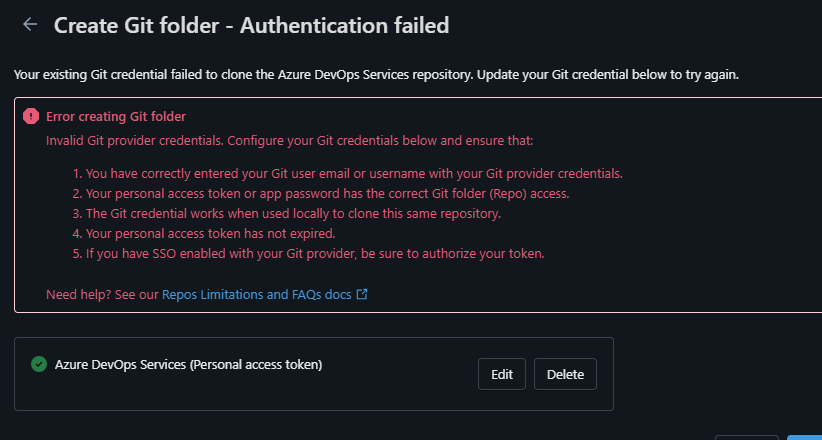Click the 'Your existing Git credential failed' description
The width and height of the screenshot is (822, 440).
376,75
